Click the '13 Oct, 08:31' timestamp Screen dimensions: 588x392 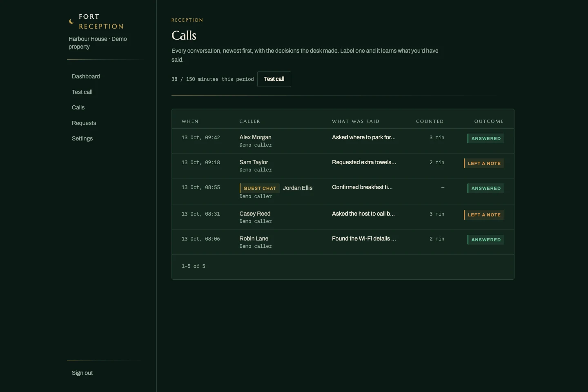pyautogui.click(x=201, y=214)
